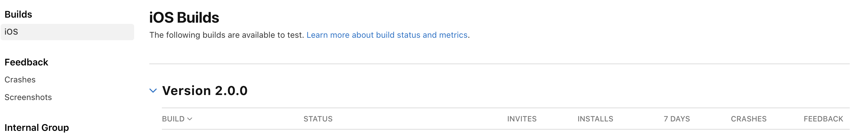
Task: Click the INSTALLS column header
Action: pyautogui.click(x=595, y=119)
